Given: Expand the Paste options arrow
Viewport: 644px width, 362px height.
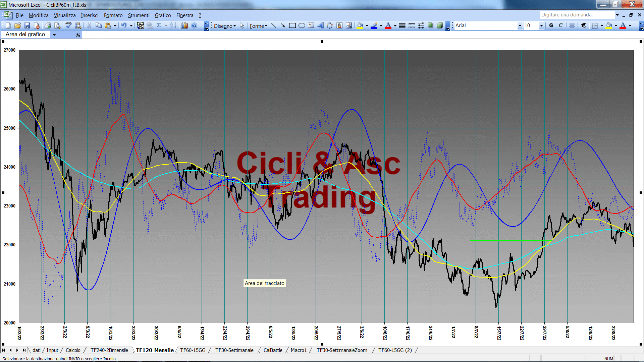Looking at the screenshot, I should 115,25.
